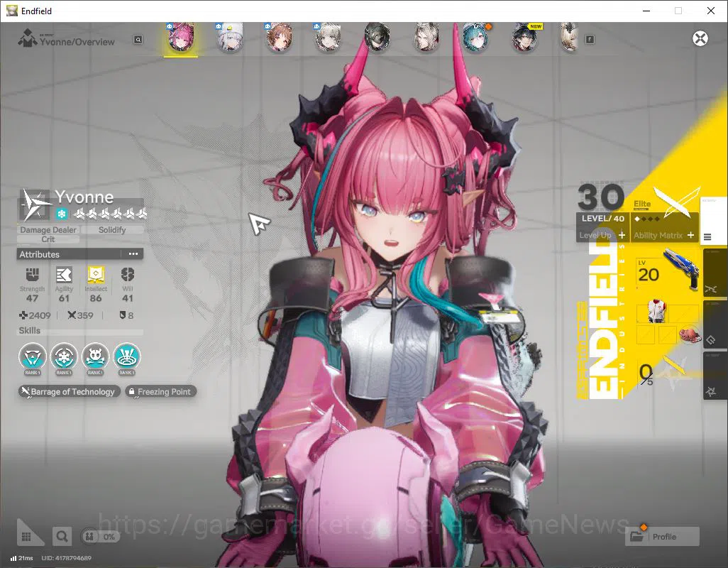This screenshot has height=568, width=728.
Task: Click the 21ms network latency indicator
Action: [22, 558]
